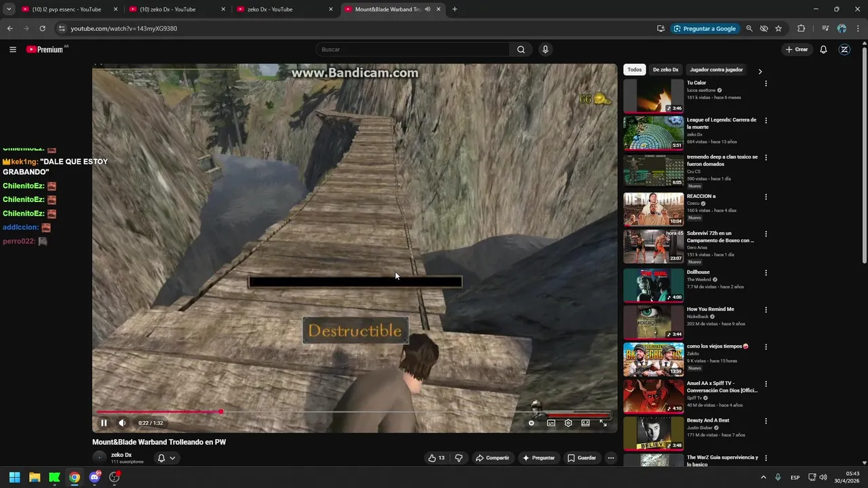Open player settings gear icon
This screenshot has width=868, height=488.
click(568, 423)
